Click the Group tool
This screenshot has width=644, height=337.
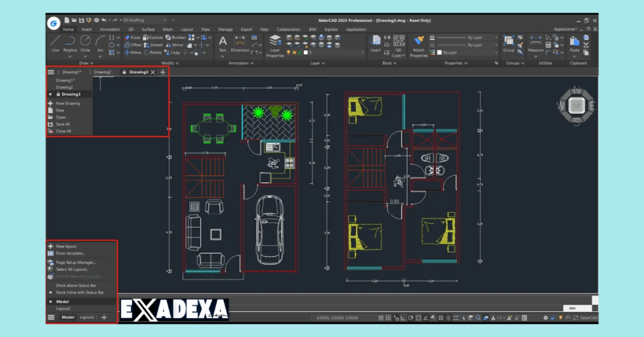click(x=508, y=43)
